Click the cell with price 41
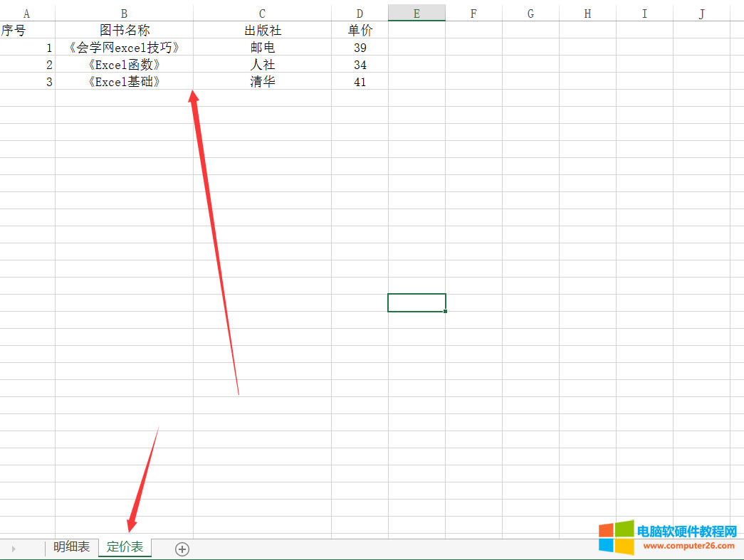The width and height of the screenshot is (744, 560). point(360,81)
